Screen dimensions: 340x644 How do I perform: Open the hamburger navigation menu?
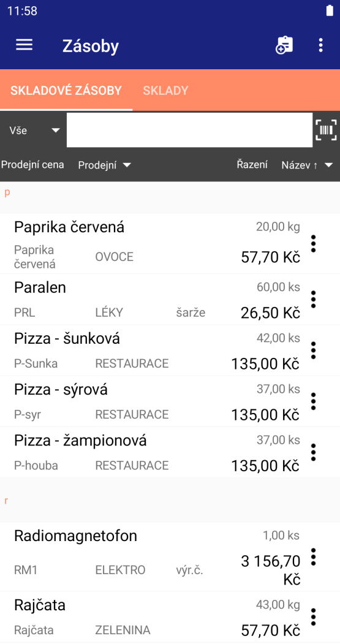click(x=25, y=45)
